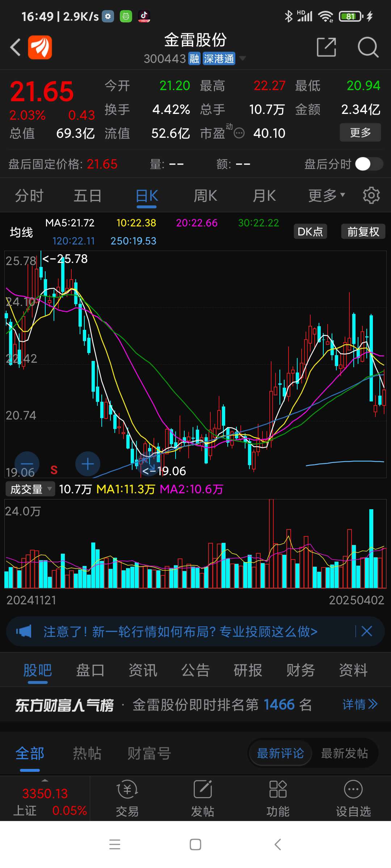This screenshot has height=868, width=391.
Task: Open the 股吧 tab
Action: tap(38, 670)
